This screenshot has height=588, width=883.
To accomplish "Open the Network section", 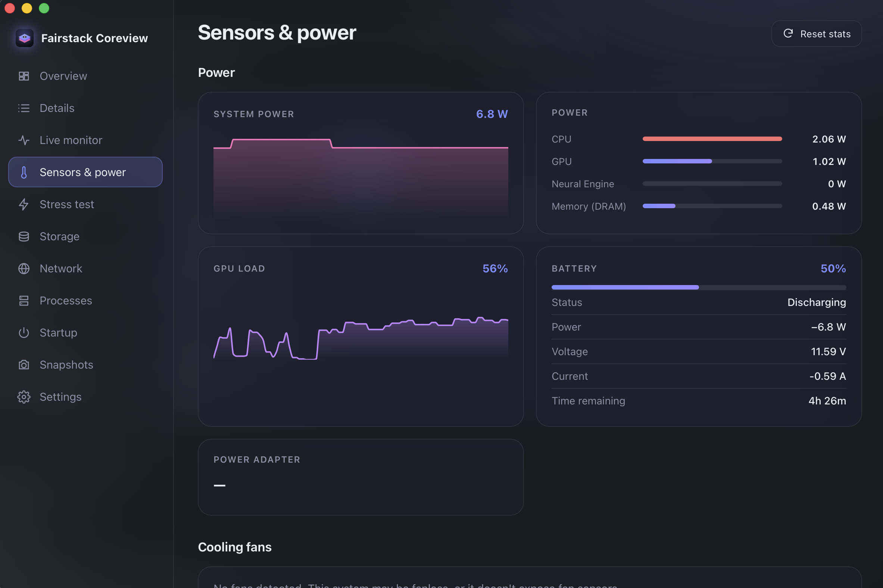I will coord(85,269).
